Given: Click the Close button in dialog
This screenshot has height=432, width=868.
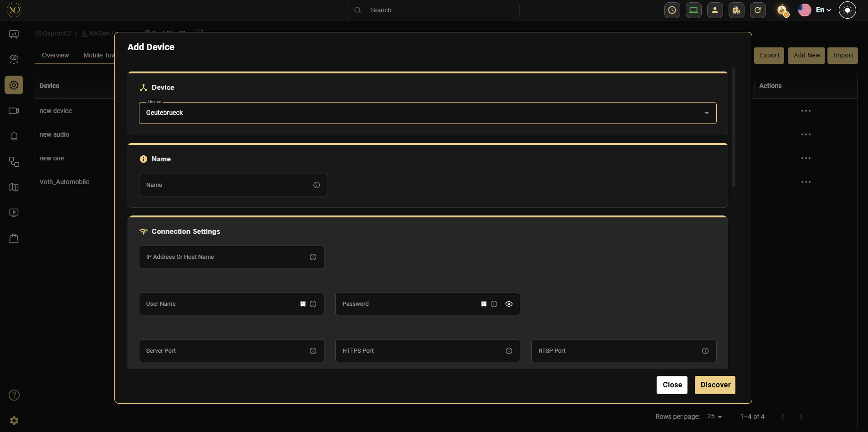Looking at the screenshot, I should click(x=672, y=385).
